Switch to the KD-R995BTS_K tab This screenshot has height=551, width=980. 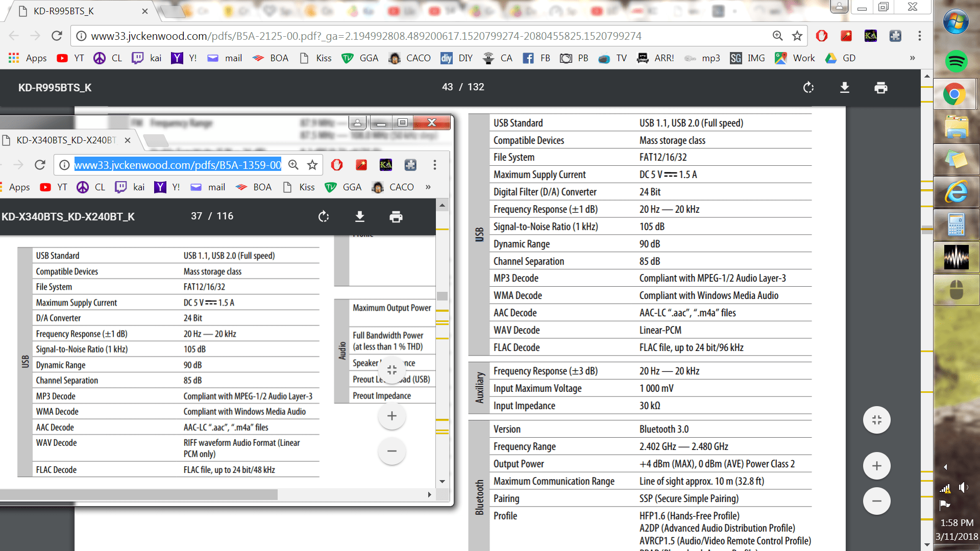coord(82,11)
